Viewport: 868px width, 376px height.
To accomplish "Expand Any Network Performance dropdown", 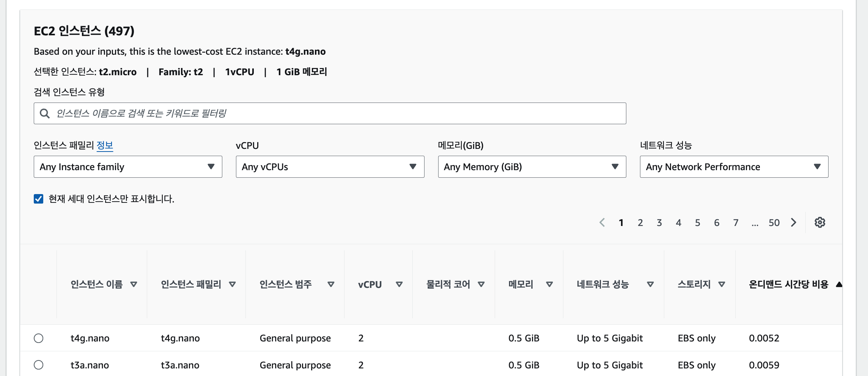I will [734, 167].
